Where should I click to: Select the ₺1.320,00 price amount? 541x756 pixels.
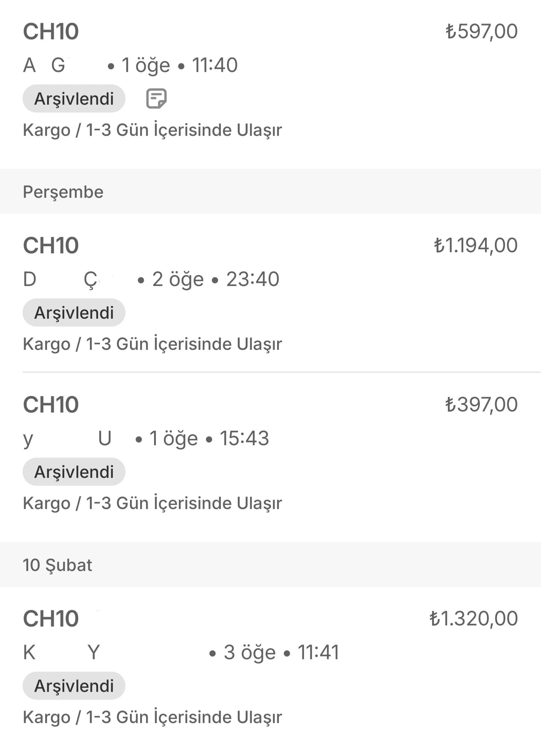pyautogui.click(x=473, y=619)
